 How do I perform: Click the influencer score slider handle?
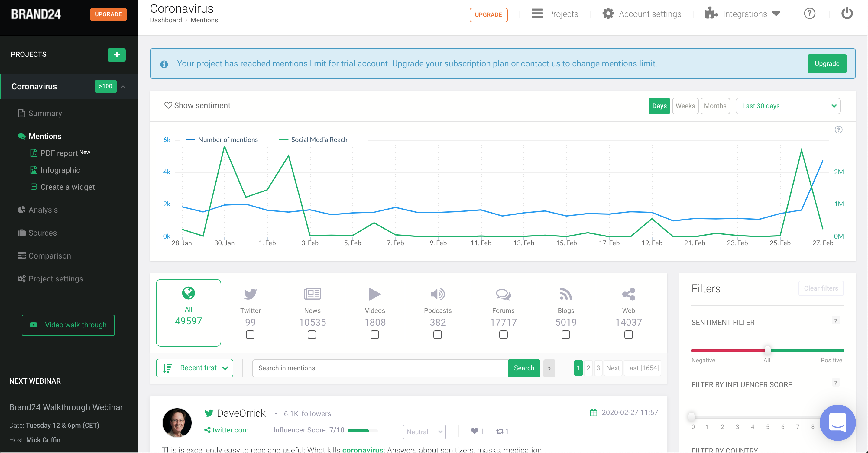click(x=691, y=417)
